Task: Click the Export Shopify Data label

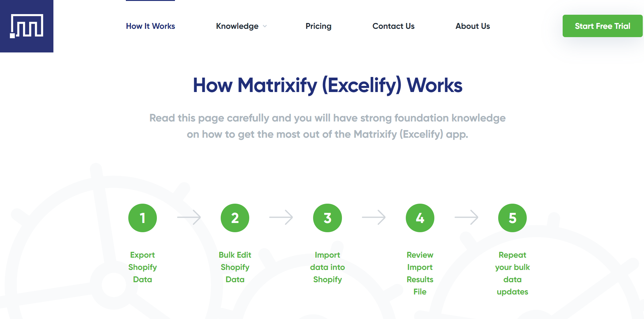Action: pos(142,267)
